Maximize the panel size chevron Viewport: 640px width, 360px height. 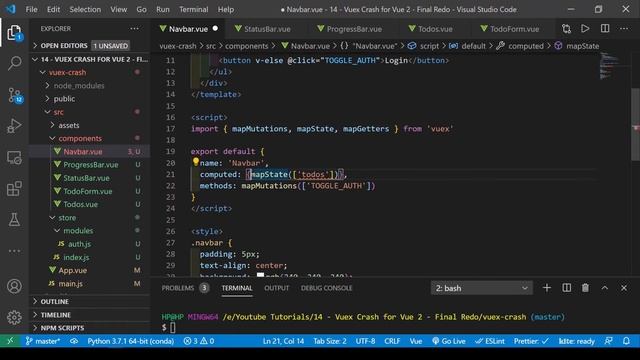point(604,288)
